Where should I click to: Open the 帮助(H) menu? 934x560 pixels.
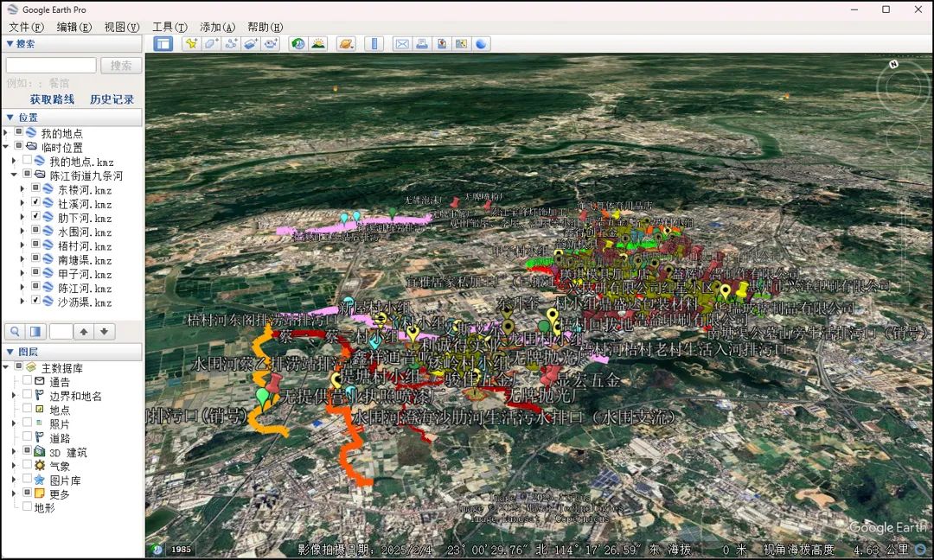point(265,27)
